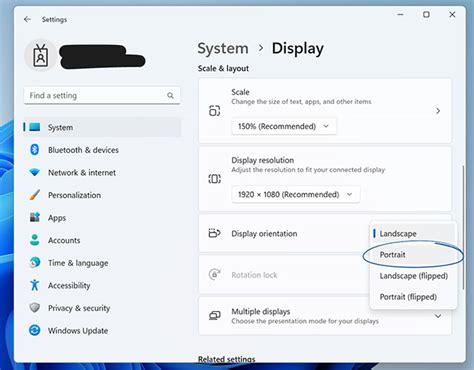Click the Rotation lock icon
The height and width of the screenshot is (370, 474).
pos(214,275)
